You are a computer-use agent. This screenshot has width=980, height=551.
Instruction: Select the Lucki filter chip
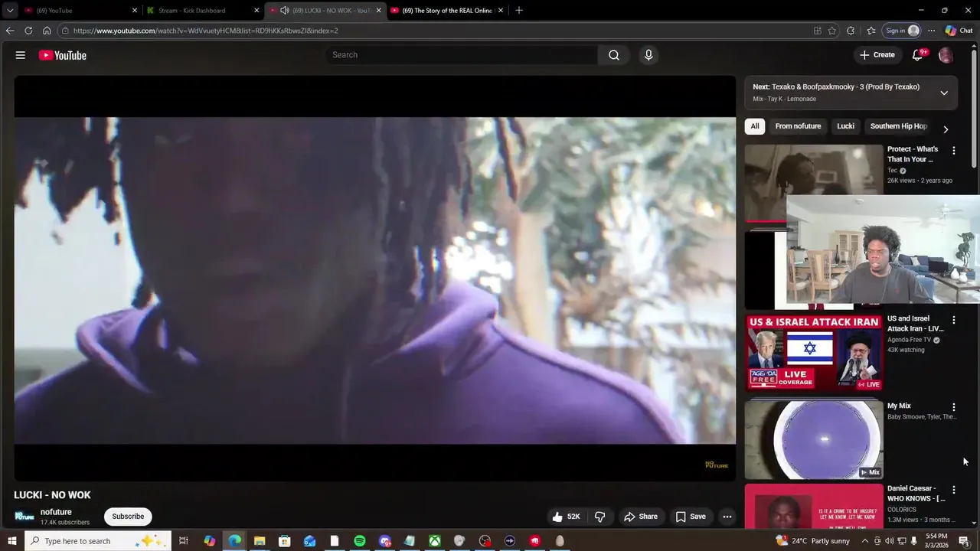pyautogui.click(x=845, y=126)
